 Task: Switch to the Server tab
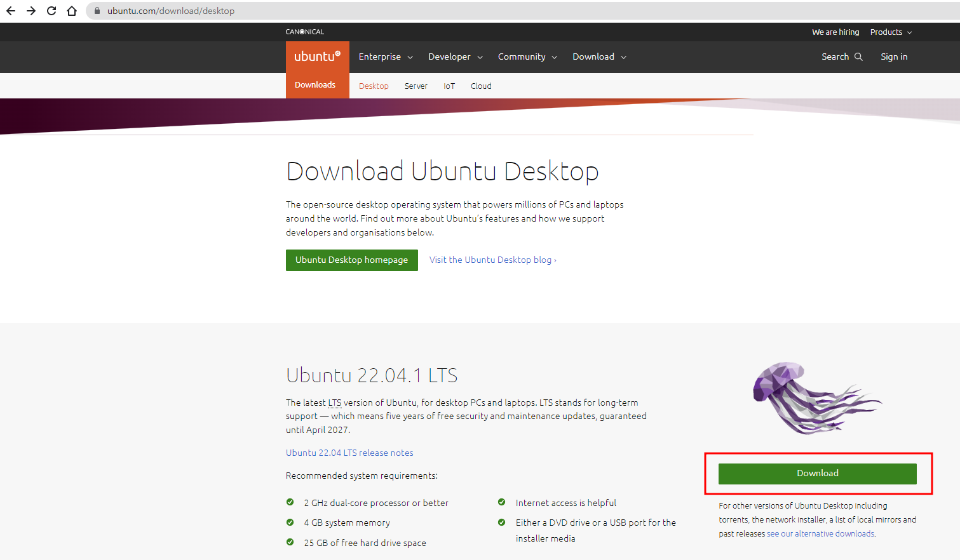[x=416, y=86]
